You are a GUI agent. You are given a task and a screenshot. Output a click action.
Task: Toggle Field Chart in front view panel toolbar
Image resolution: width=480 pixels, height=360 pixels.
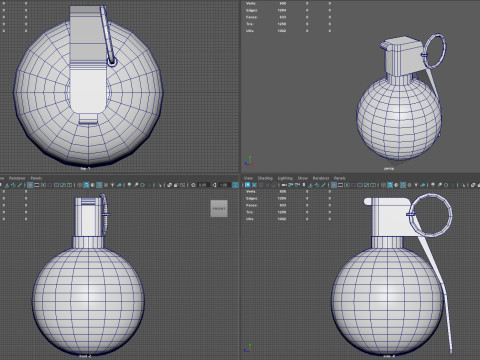[x=56, y=185]
